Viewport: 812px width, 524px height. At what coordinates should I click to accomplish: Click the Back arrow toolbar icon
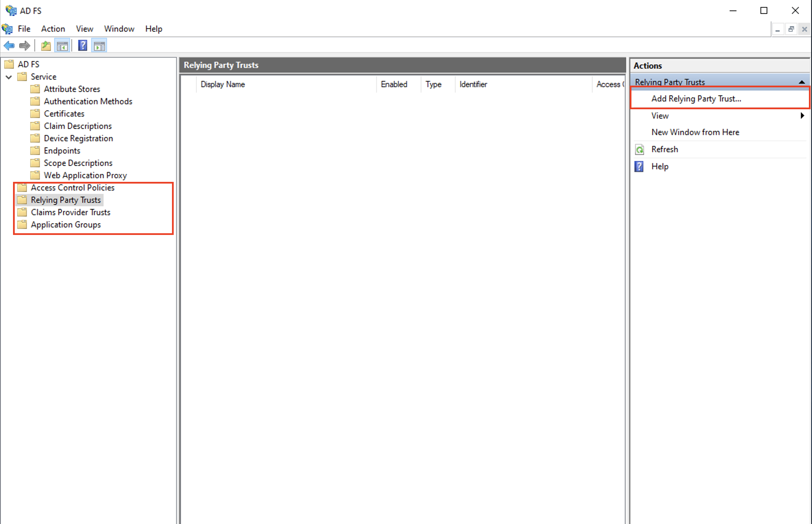pos(9,46)
